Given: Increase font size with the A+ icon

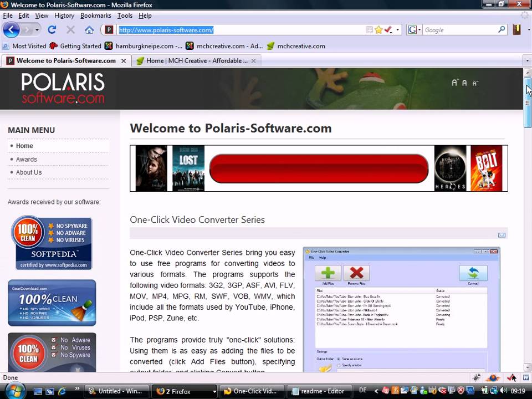Looking at the screenshot, I should click(455, 82).
